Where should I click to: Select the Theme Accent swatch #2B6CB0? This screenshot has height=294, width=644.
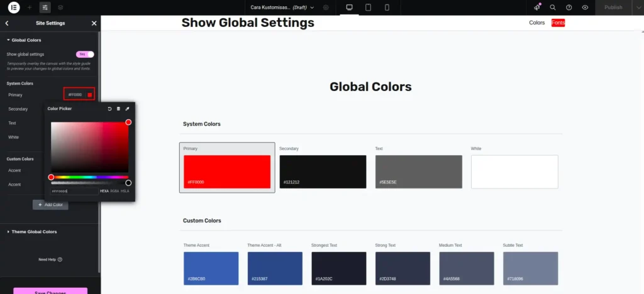pyautogui.click(x=211, y=269)
